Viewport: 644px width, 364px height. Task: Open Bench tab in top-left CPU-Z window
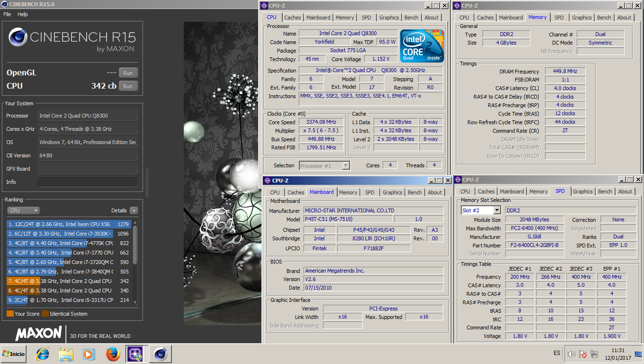click(411, 18)
